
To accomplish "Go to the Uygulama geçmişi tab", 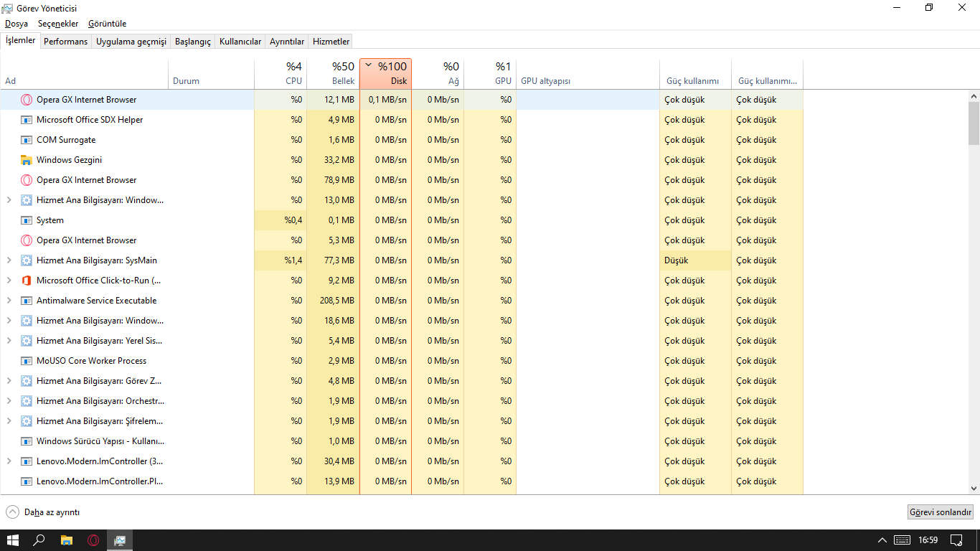I will coord(131,42).
